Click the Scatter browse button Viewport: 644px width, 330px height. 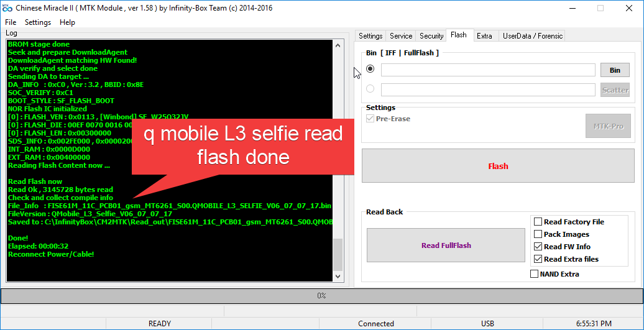[x=615, y=90]
